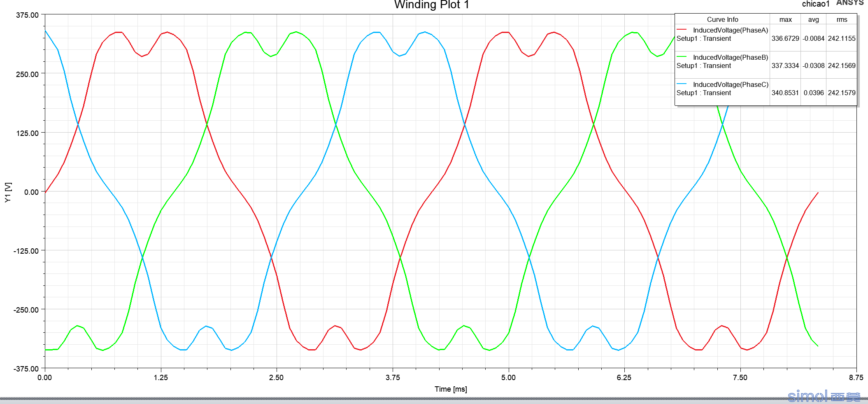Click the 6.25 time axis tick label
Screen dimensions: 868x404
click(x=624, y=378)
